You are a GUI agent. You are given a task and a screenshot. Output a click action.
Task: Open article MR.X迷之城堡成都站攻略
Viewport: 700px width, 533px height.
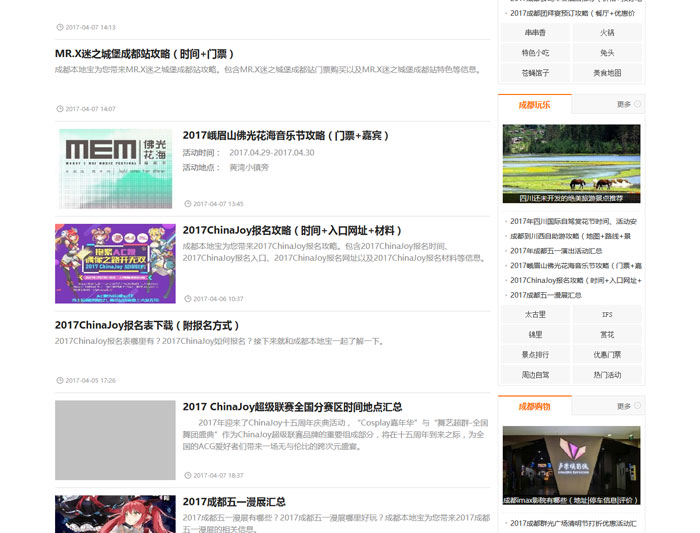point(145,54)
